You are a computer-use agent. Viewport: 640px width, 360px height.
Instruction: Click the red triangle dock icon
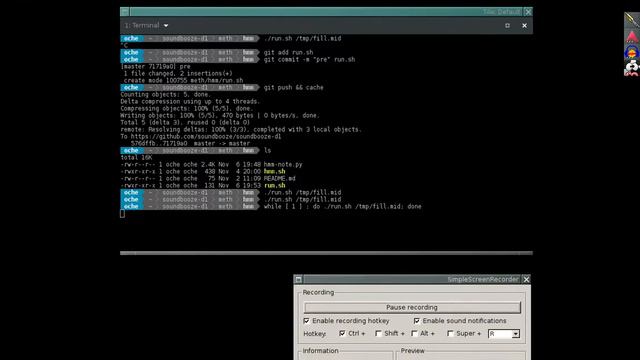[x=632, y=36]
